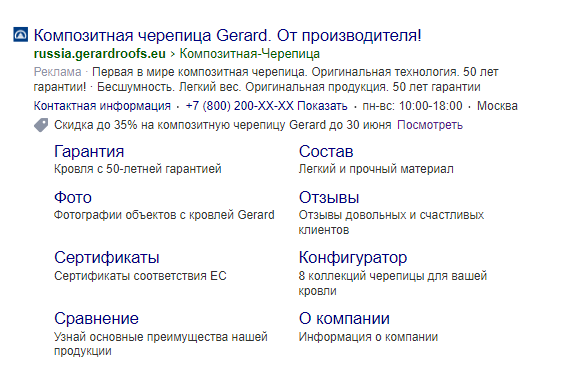
Task: Click the Реклама ad label
Action: click(x=57, y=72)
